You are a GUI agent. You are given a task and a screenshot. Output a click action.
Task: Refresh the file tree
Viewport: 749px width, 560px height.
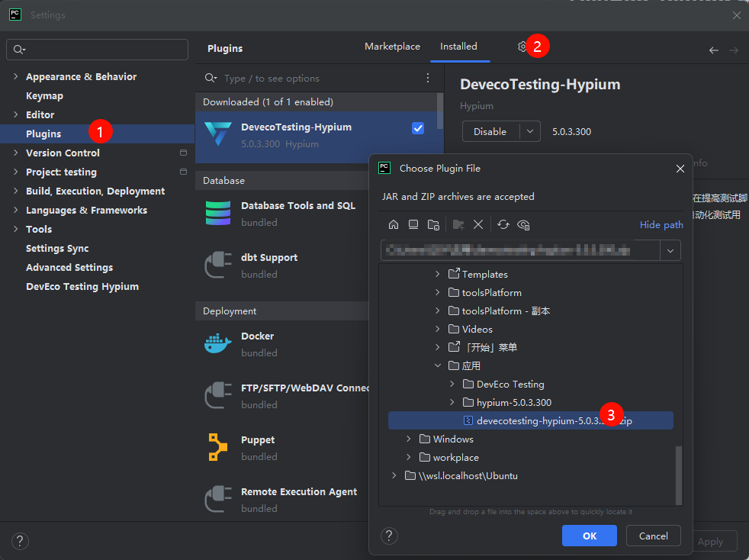pos(503,224)
